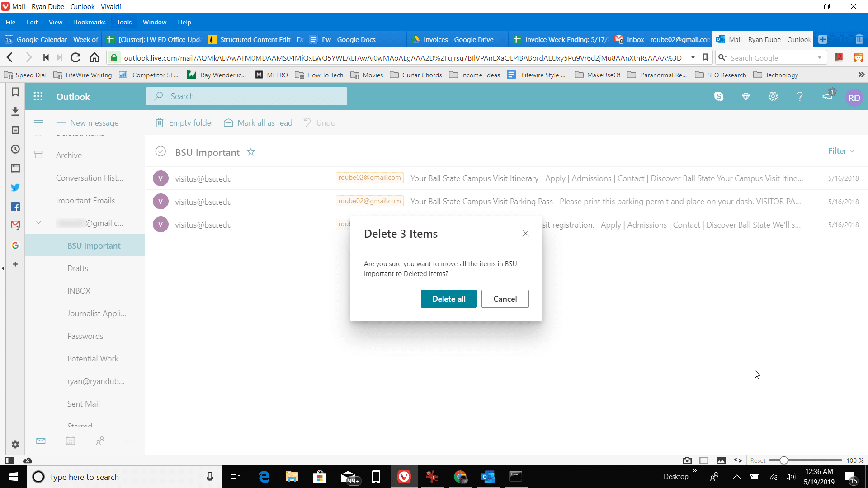This screenshot has height=488, width=868.
Task: Click the Search mail input field
Action: [x=246, y=97]
